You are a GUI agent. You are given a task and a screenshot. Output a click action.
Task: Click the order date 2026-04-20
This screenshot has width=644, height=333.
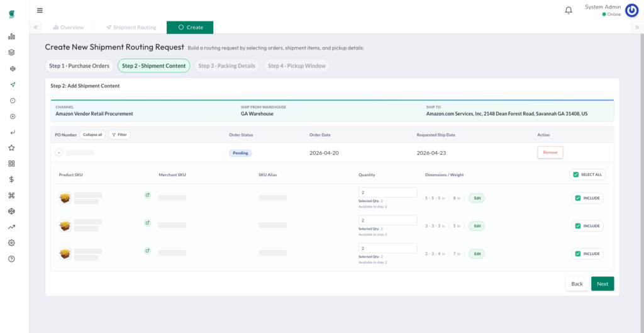(324, 153)
